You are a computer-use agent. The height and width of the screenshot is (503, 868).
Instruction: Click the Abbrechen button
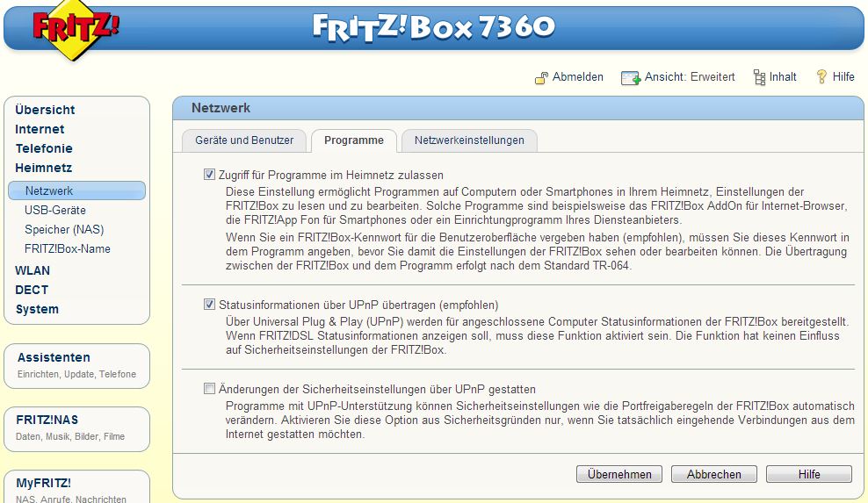click(714, 474)
